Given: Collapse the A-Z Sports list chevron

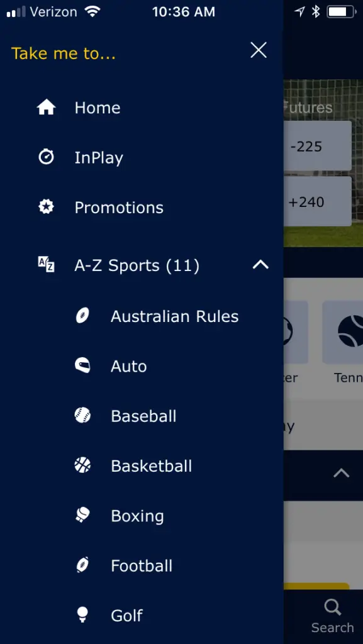Looking at the screenshot, I should (x=260, y=265).
